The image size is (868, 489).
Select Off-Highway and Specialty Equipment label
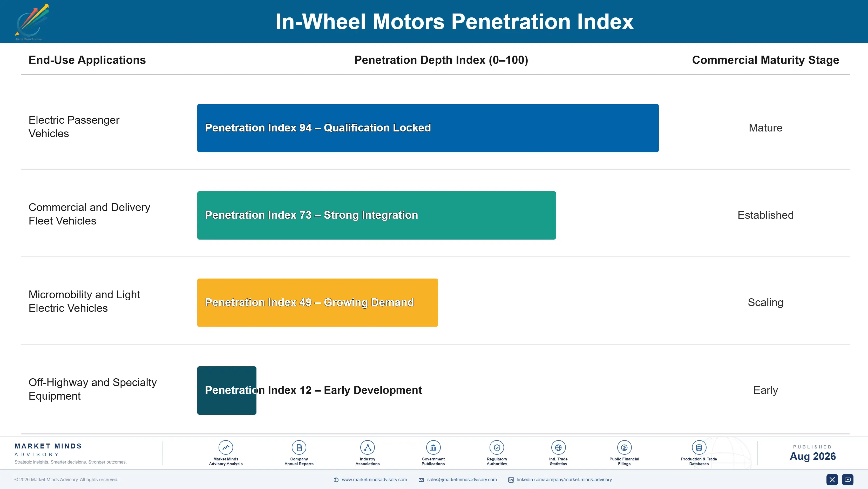[x=93, y=389]
